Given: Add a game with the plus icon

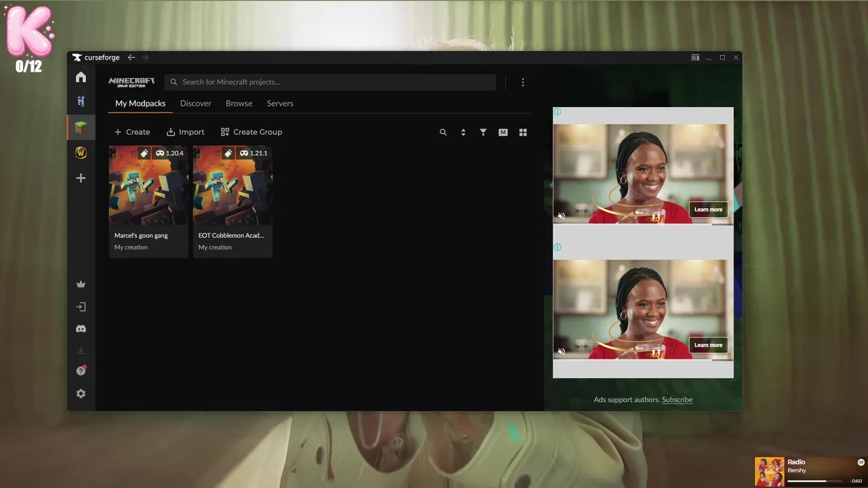Looking at the screenshot, I should (x=81, y=178).
